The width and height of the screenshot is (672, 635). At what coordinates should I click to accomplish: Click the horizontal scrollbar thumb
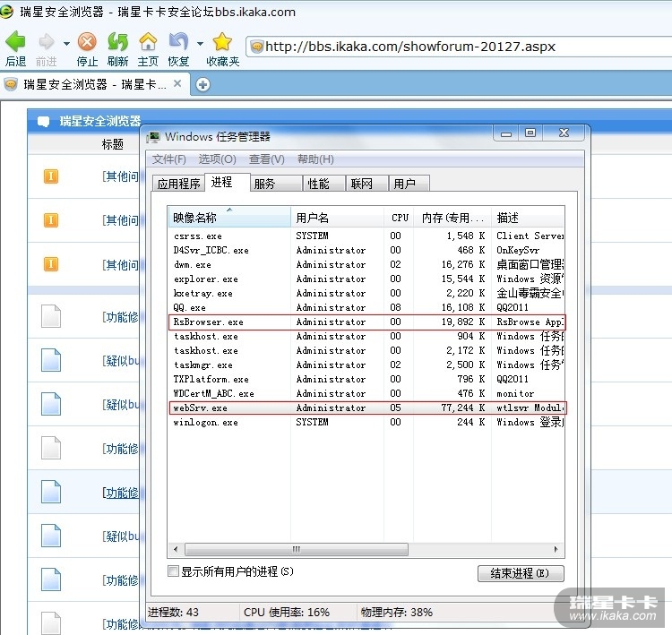(x=297, y=549)
